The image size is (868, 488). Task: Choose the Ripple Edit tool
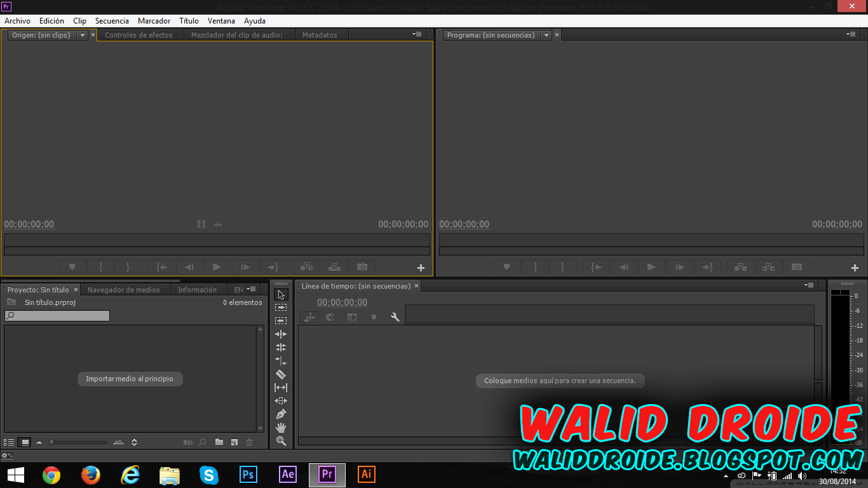tap(281, 334)
